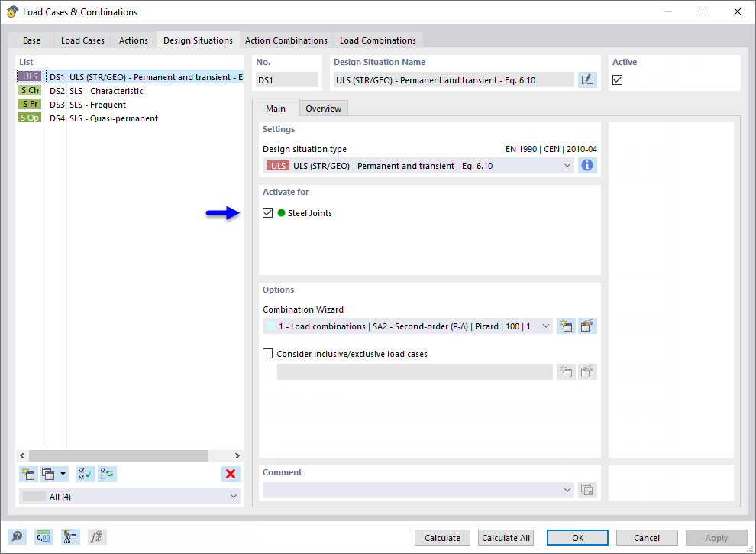Create a new combination wizard entry
Image resolution: width=756 pixels, height=554 pixels.
pyautogui.click(x=566, y=326)
